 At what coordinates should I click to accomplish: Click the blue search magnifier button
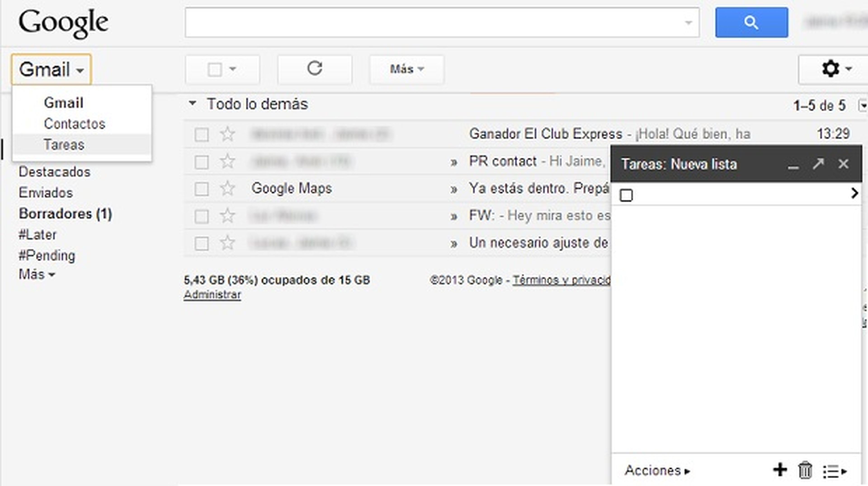tap(751, 23)
